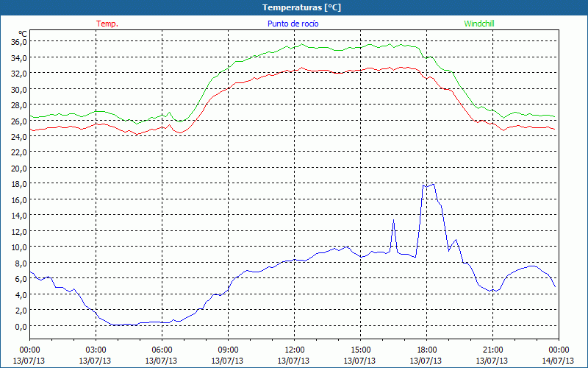
Task: Click the 6,0 y-axis value
Action: (x=21, y=279)
